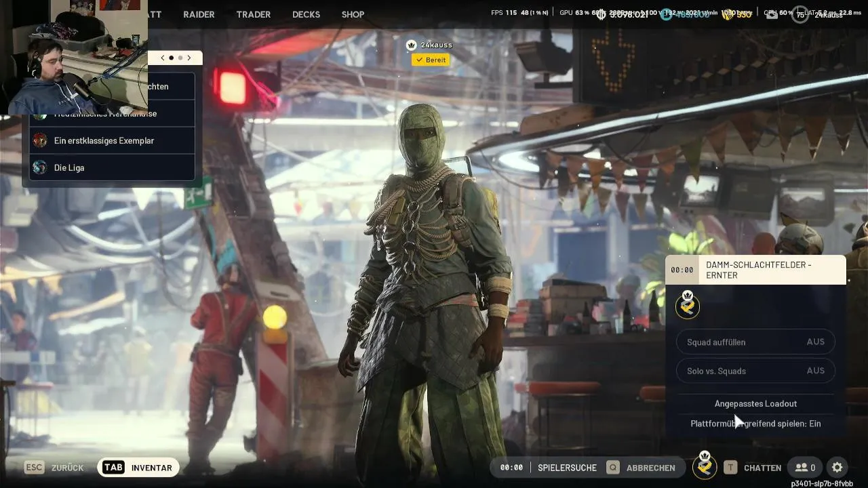Viewport: 868px width, 488px height.
Task: Select second quest page dot
Action: pos(180,58)
